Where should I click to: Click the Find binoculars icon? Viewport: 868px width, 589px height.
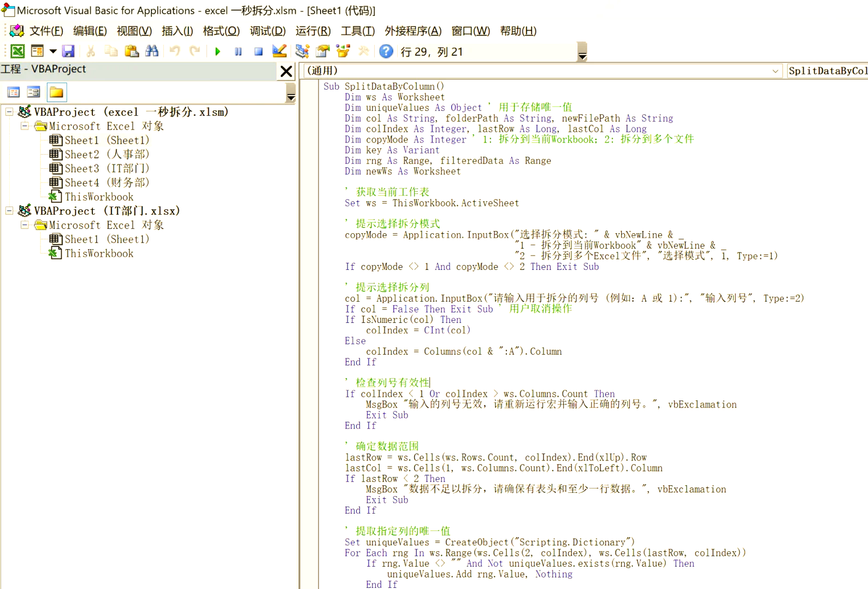[152, 51]
